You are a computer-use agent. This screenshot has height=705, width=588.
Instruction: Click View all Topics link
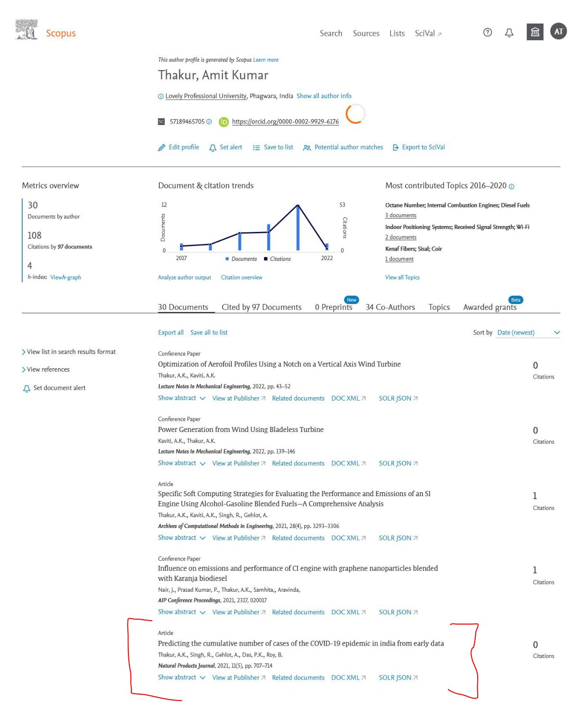tap(402, 277)
